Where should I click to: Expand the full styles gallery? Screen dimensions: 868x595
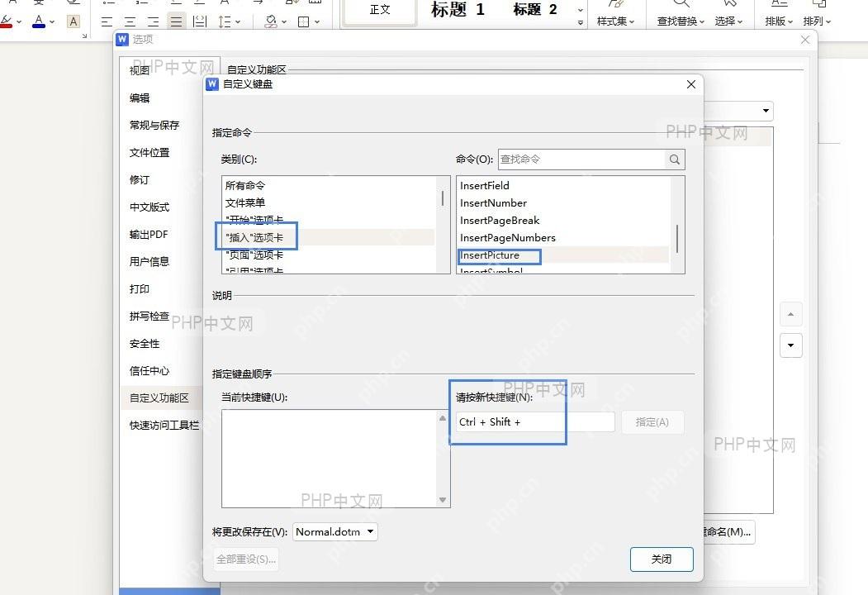click(x=580, y=22)
